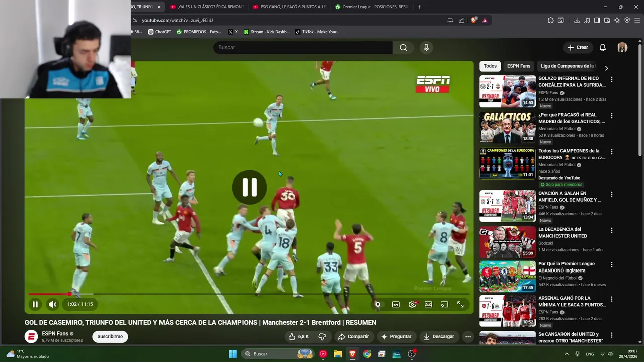Viewport: 644px width, 362px height.
Task: Switch to Premier League Posiciones browser tab
Action: click(x=371, y=7)
